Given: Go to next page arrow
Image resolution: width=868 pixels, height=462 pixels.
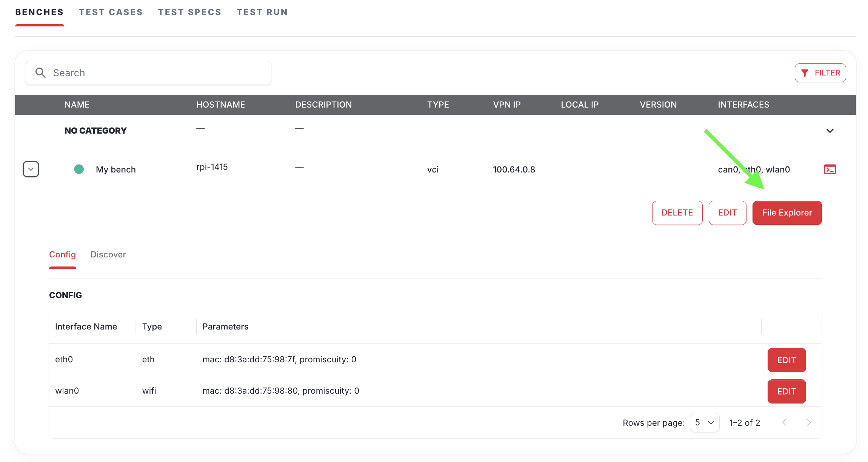Looking at the screenshot, I should 808,422.
